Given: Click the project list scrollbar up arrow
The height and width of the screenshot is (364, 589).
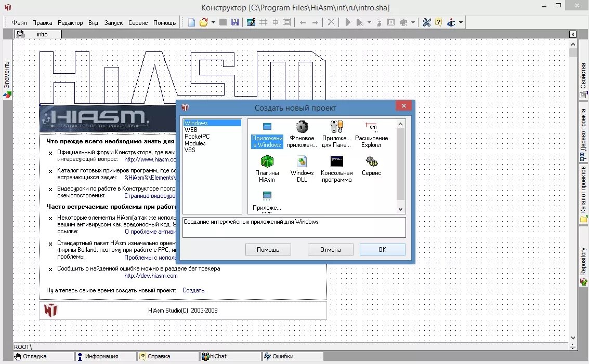Looking at the screenshot, I should coord(400,124).
